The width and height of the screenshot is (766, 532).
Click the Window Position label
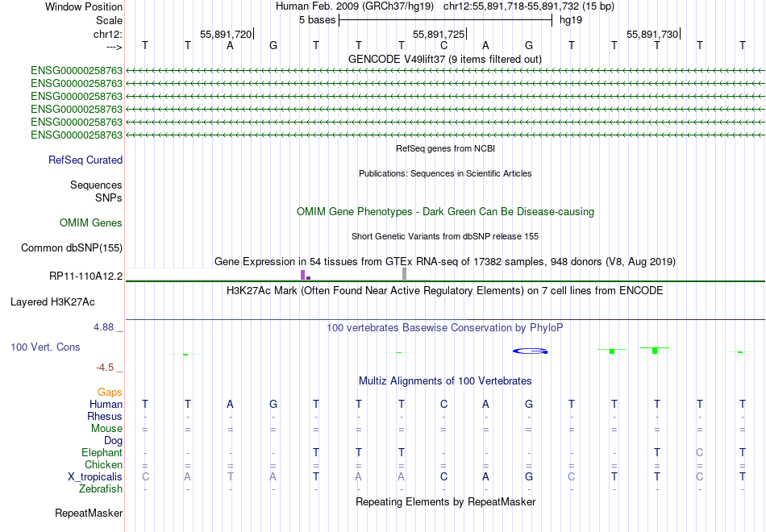[x=84, y=6]
